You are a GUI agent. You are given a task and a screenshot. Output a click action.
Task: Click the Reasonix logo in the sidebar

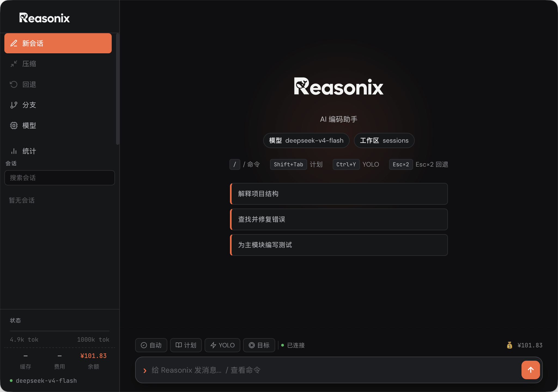[44, 18]
